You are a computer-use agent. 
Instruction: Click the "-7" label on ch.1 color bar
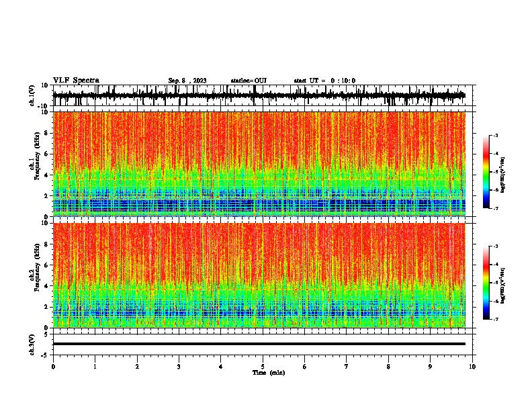pyautogui.click(x=495, y=208)
